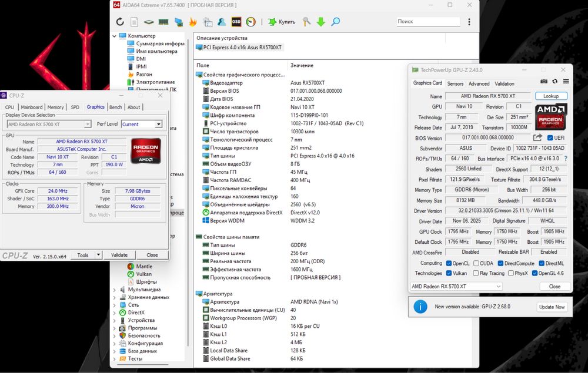Collapse the Компьютер tree node

[x=115, y=36]
